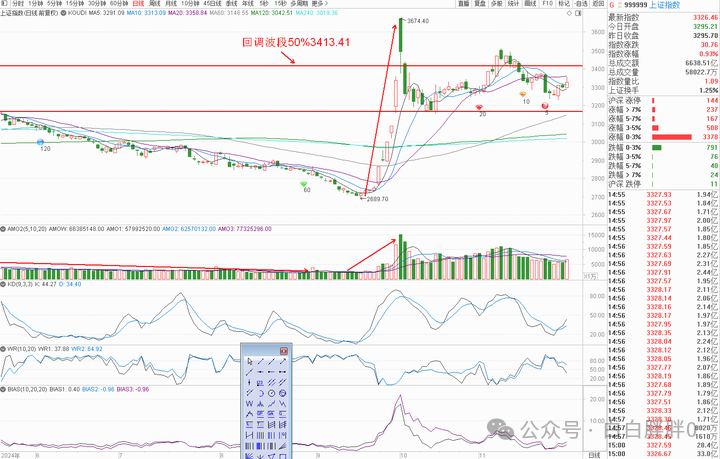Click the red ball marker labeled 5

coord(545,106)
